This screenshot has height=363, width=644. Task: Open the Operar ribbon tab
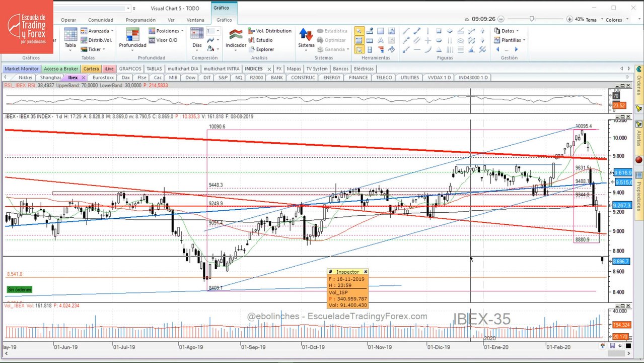click(x=68, y=20)
